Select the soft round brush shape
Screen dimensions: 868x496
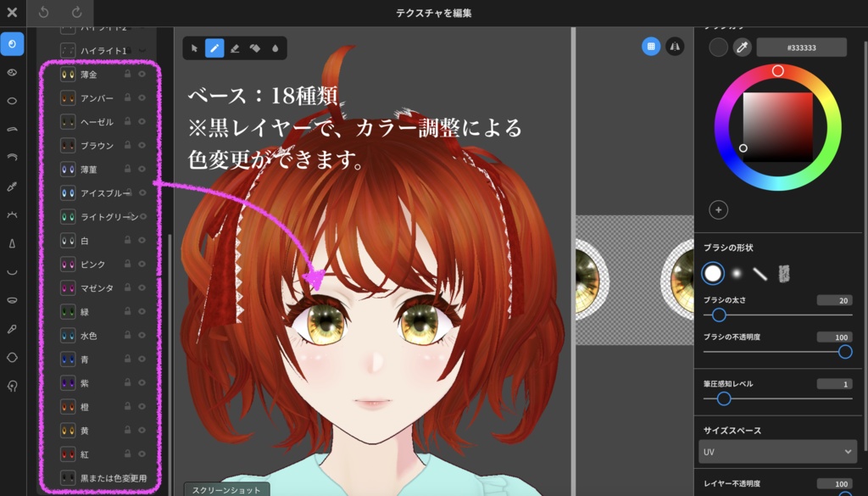(735, 273)
